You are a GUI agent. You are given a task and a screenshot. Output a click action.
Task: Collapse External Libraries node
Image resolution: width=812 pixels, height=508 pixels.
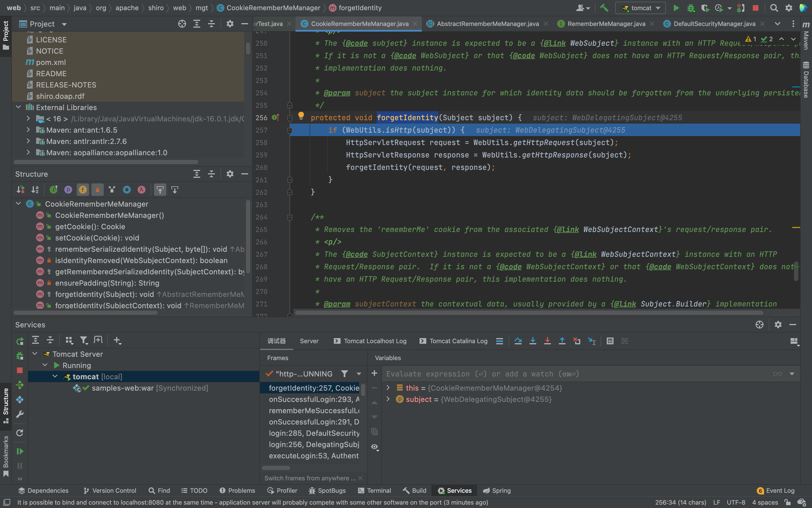tap(18, 107)
